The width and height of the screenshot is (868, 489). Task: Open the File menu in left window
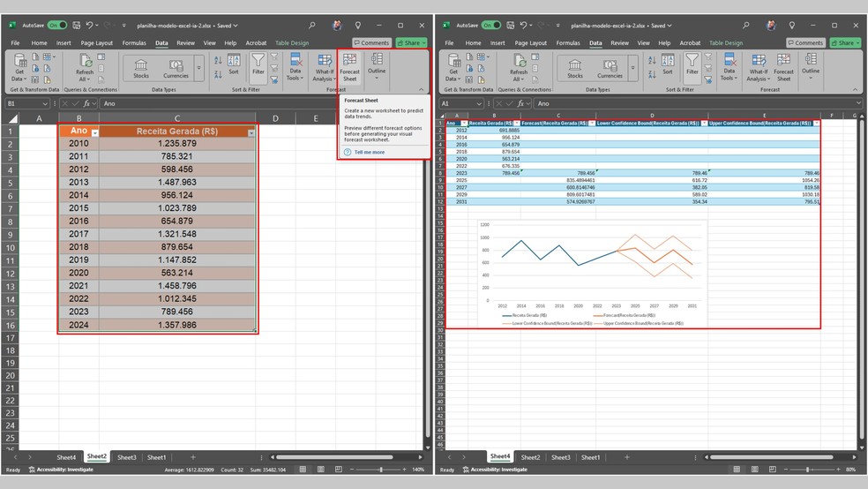click(15, 42)
